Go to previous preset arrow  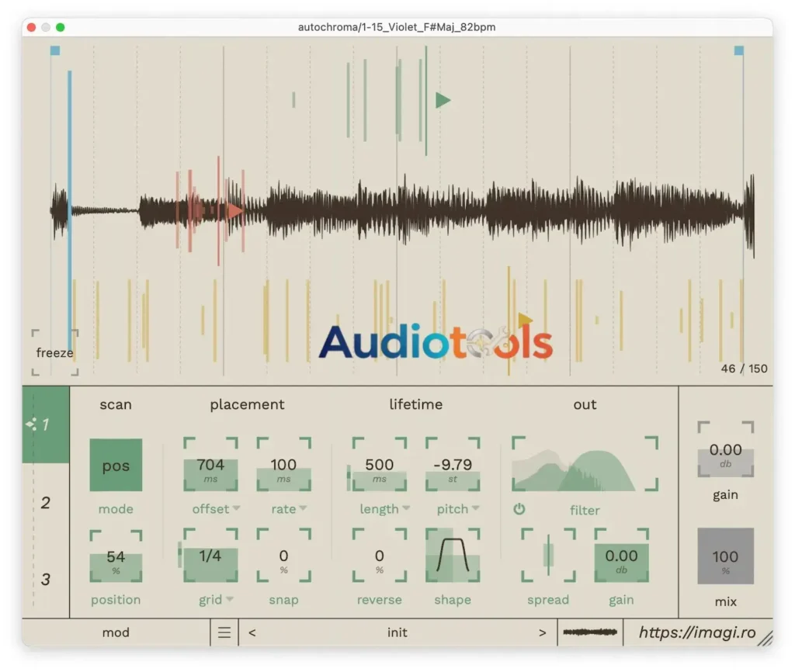[252, 632]
